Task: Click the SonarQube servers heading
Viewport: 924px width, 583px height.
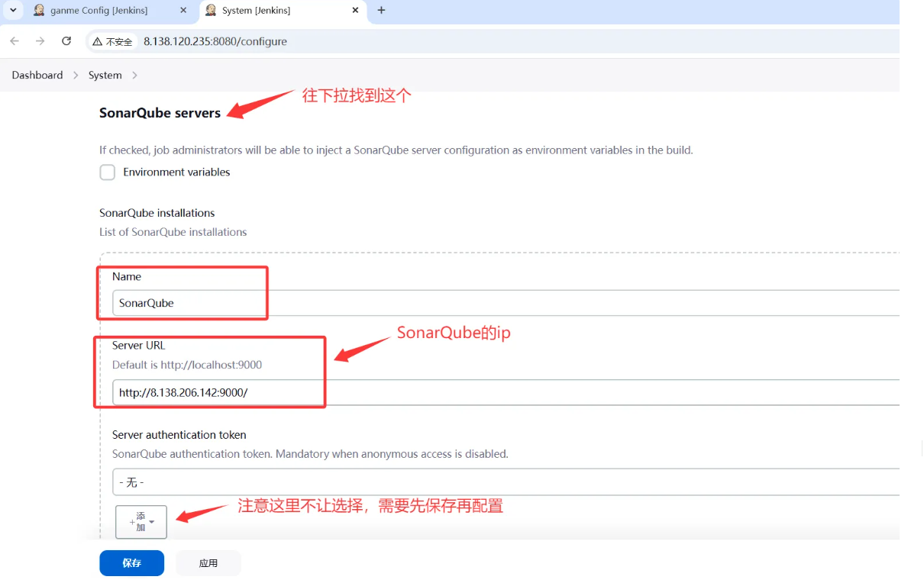Action: (x=160, y=113)
